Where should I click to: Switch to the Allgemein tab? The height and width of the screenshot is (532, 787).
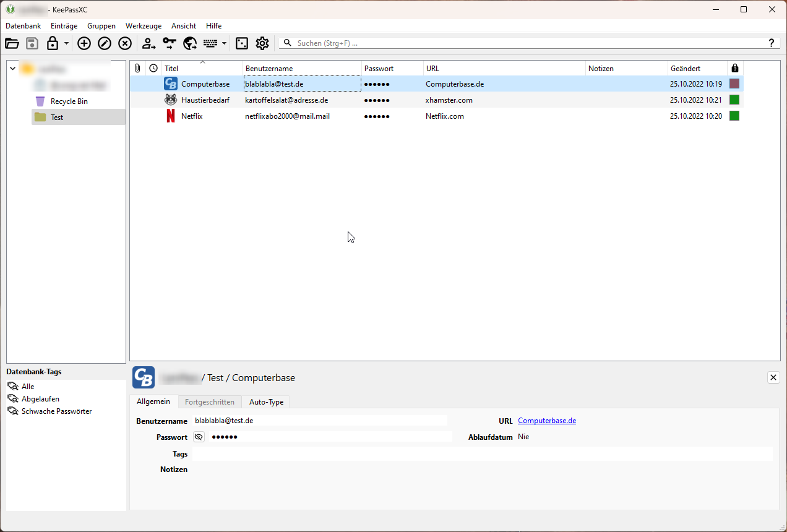(x=153, y=401)
